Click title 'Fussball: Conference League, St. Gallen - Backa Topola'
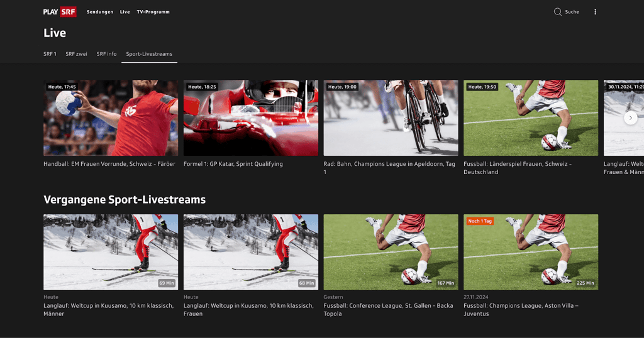Viewport: 644px width, 338px height. [389, 310]
